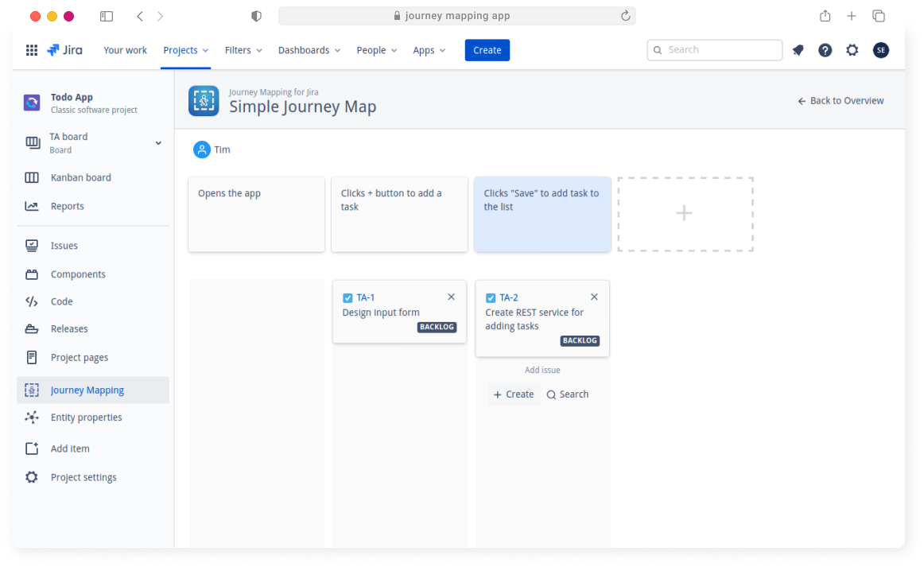Open the SE user profile avatar
Viewport: 924px width, 567px height.
click(881, 50)
